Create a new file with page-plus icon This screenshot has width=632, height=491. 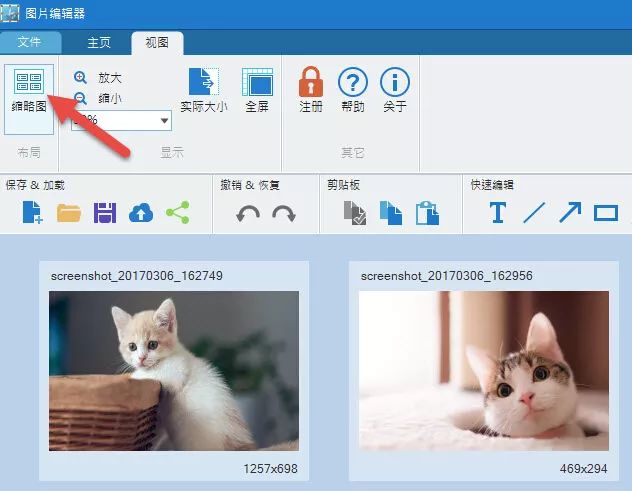pyautogui.click(x=32, y=213)
